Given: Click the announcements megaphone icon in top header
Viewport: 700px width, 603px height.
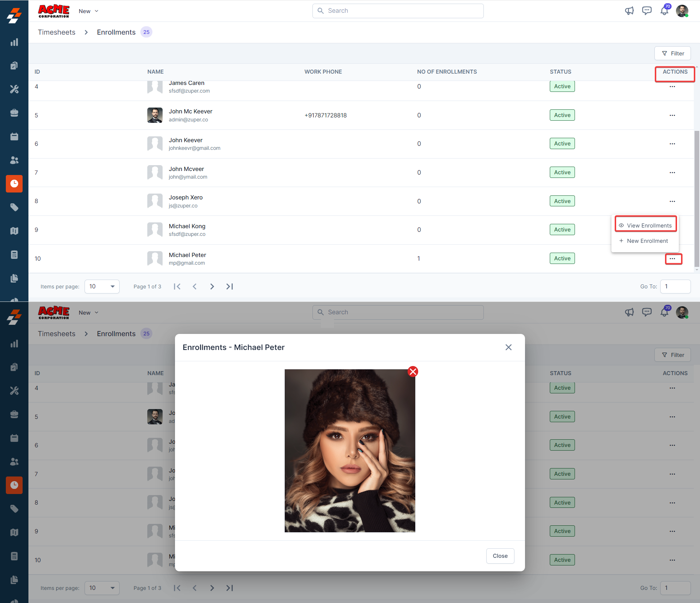Looking at the screenshot, I should pos(629,11).
